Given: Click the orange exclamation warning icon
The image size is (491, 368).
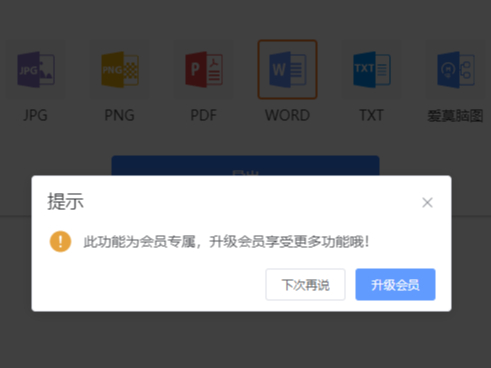Looking at the screenshot, I should pos(60,241).
